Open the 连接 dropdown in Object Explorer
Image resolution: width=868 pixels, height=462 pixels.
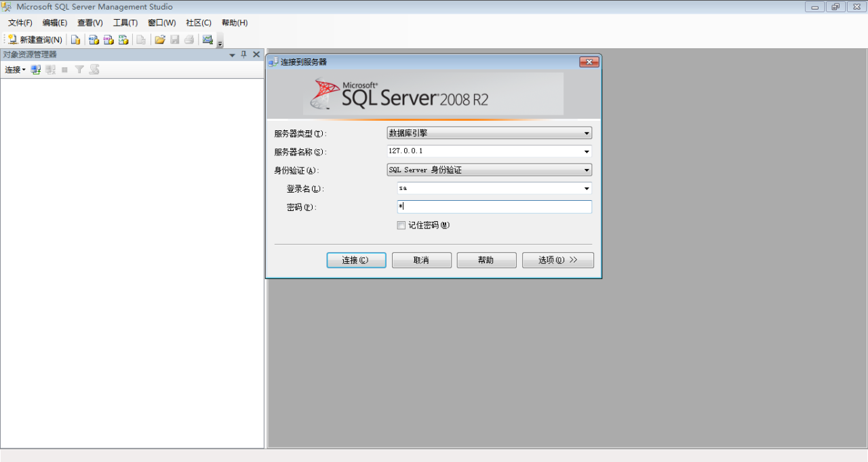pos(15,70)
